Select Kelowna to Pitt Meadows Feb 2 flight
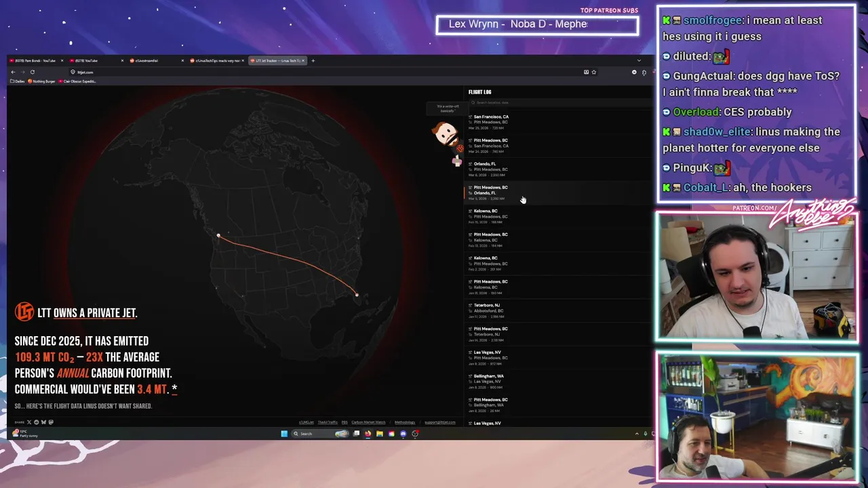Screen dimensions: 868x488 [x=557, y=264]
